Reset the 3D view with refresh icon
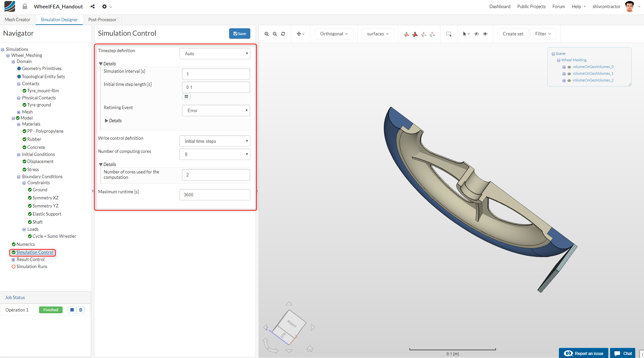Viewport: 644px width, 358px height. [283, 34]
